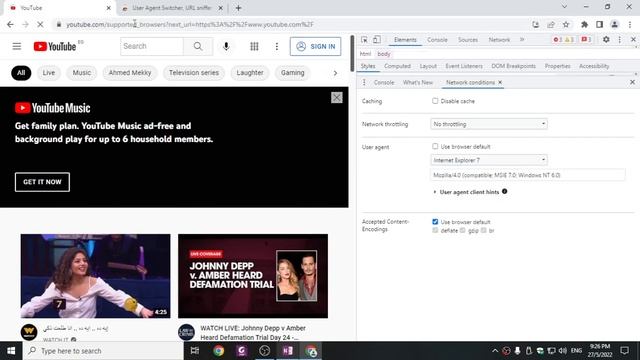
Task: Open the Johnny Depp trial video thumbnail
Action: [x=253, y=276]
